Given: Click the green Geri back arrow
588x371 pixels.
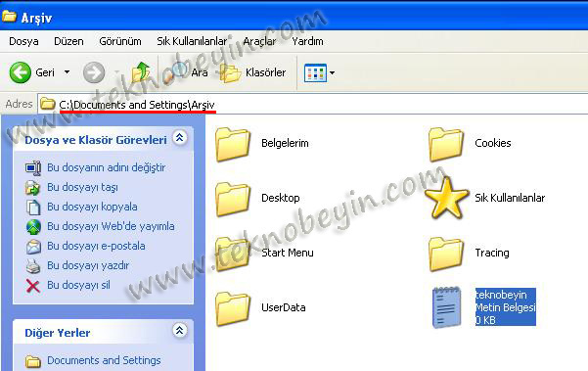Looking at the screenshot, I should click(x=21, y=72).
